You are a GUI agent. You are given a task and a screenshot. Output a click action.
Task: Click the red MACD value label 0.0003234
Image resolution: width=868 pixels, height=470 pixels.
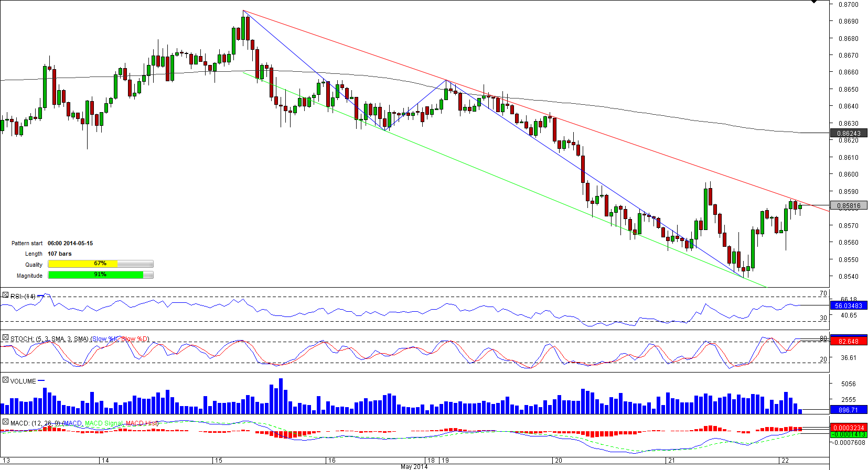(849, 428)
